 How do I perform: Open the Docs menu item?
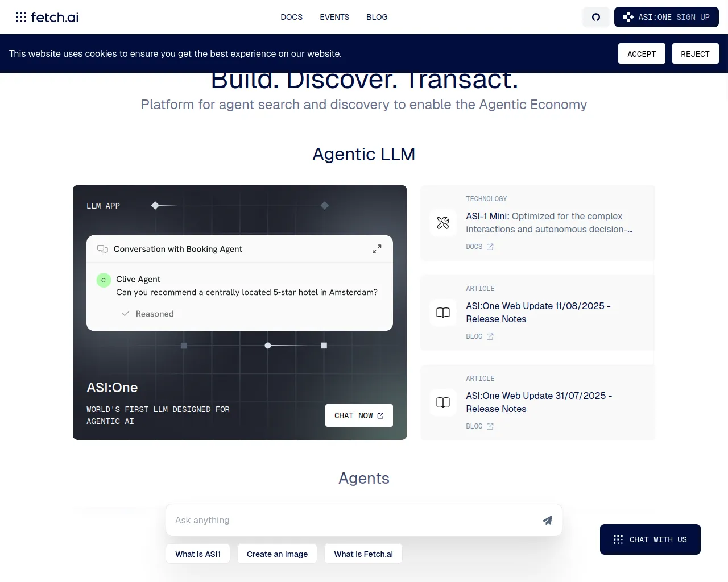coord(291,17)
